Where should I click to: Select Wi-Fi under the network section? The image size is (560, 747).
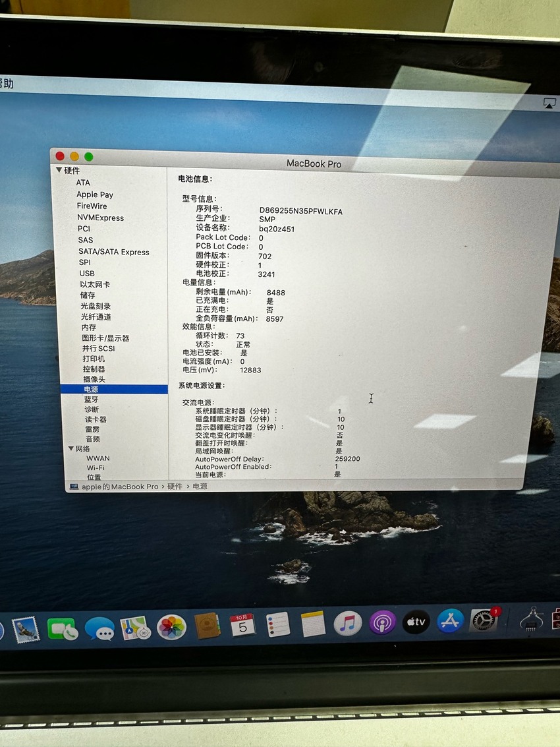point(96,468)
